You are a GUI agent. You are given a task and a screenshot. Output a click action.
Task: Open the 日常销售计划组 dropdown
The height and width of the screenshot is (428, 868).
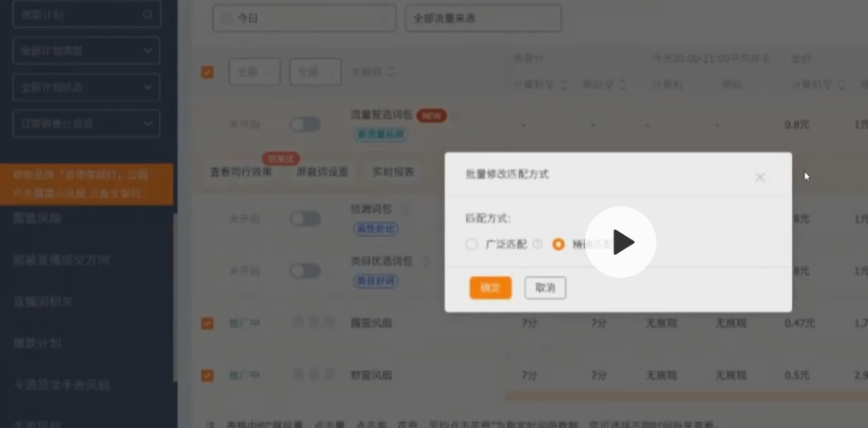point(87,123)
